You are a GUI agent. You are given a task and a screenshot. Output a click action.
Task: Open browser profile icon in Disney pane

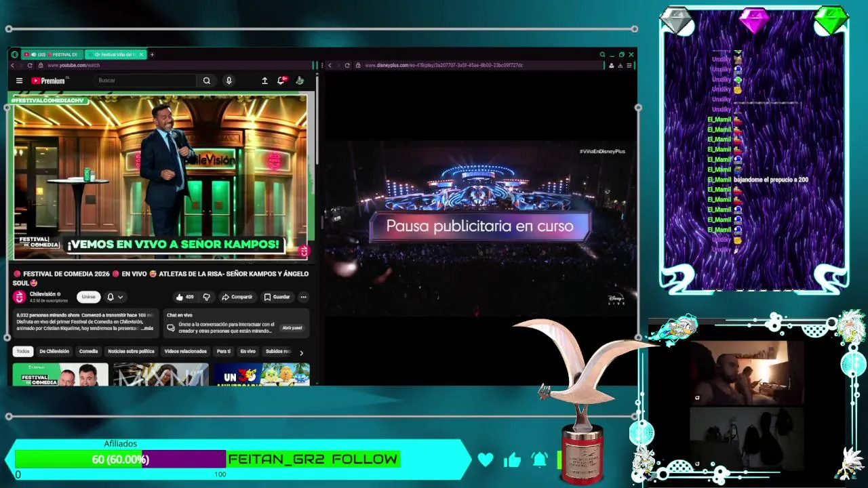pos(611,66)
